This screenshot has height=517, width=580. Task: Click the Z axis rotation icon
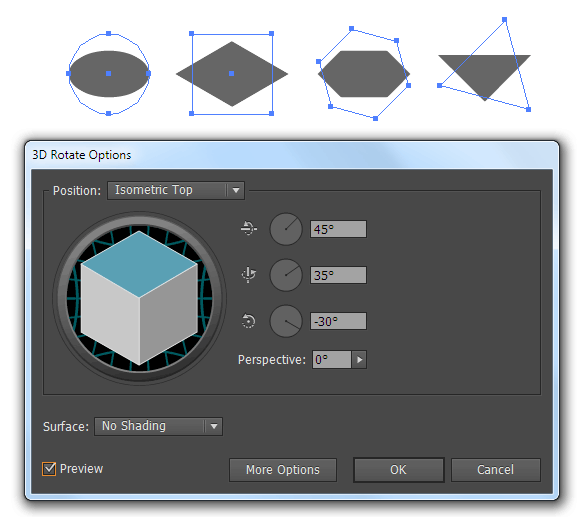pos(249,321)
